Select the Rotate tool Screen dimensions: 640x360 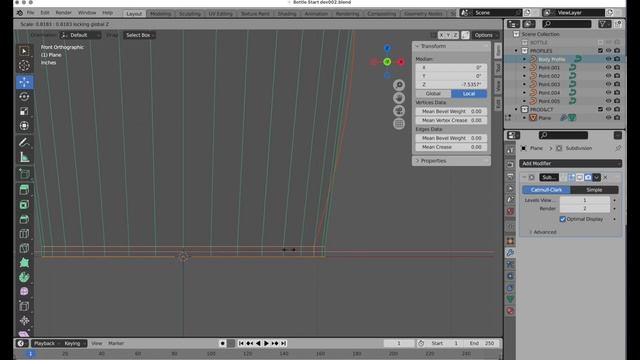[x=24, y=97]
